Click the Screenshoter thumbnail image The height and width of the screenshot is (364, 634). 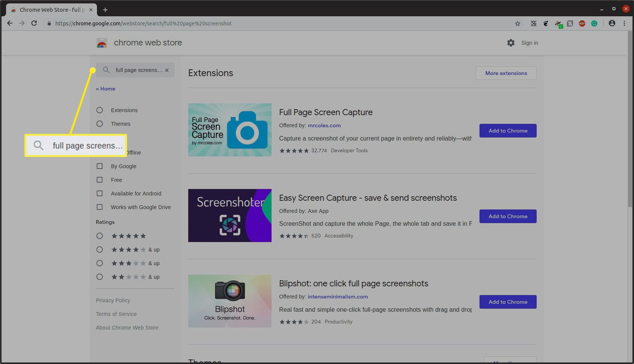tap(230, 216)
